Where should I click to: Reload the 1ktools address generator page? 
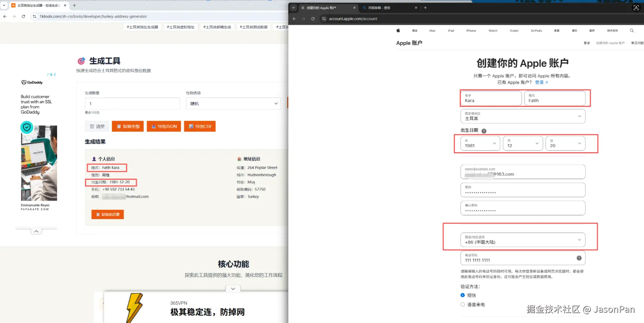(23, 17)
